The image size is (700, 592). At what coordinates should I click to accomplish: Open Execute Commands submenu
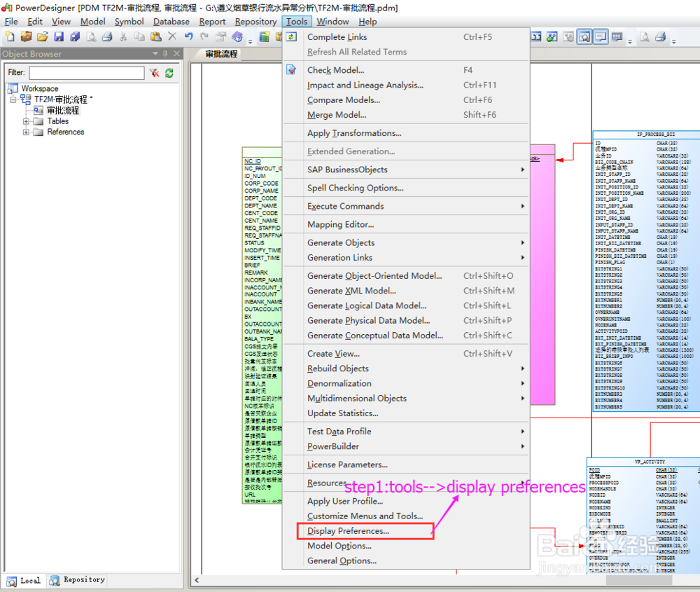(x=406, y=206)
